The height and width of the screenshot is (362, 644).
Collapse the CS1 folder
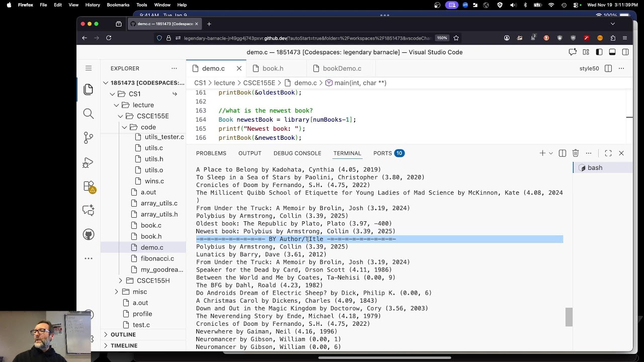coord(113,94)
